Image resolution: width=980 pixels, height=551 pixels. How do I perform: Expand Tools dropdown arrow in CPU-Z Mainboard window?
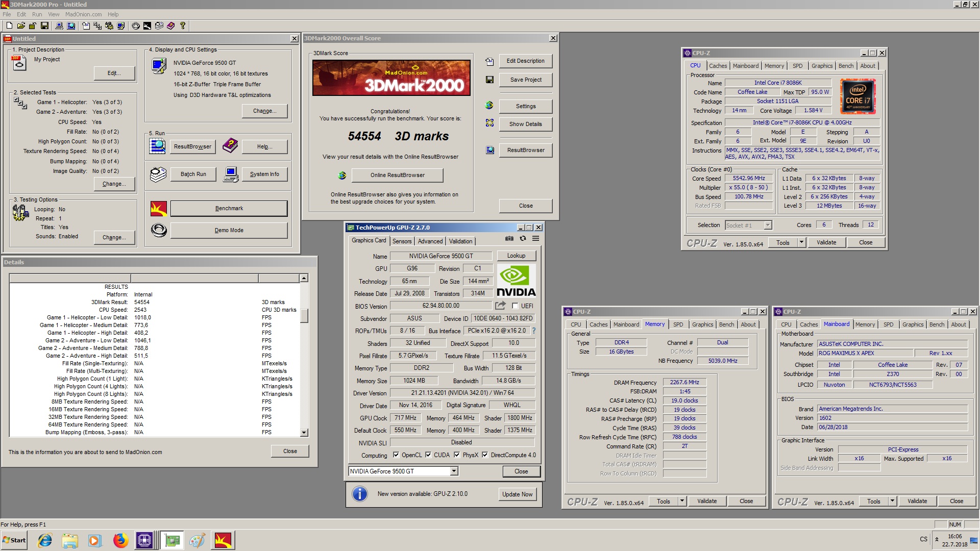pos(892,501)
